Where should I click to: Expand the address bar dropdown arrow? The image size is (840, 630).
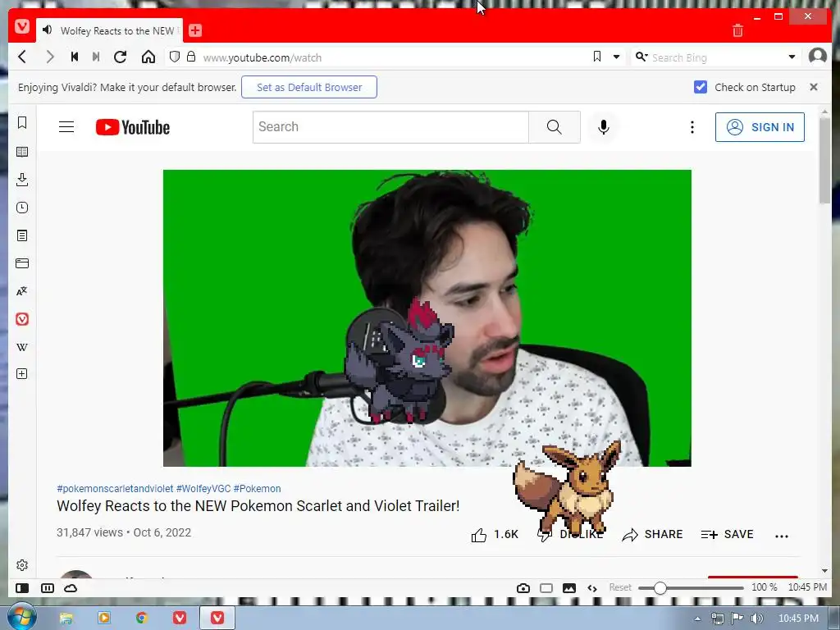(x=617, y=57)
